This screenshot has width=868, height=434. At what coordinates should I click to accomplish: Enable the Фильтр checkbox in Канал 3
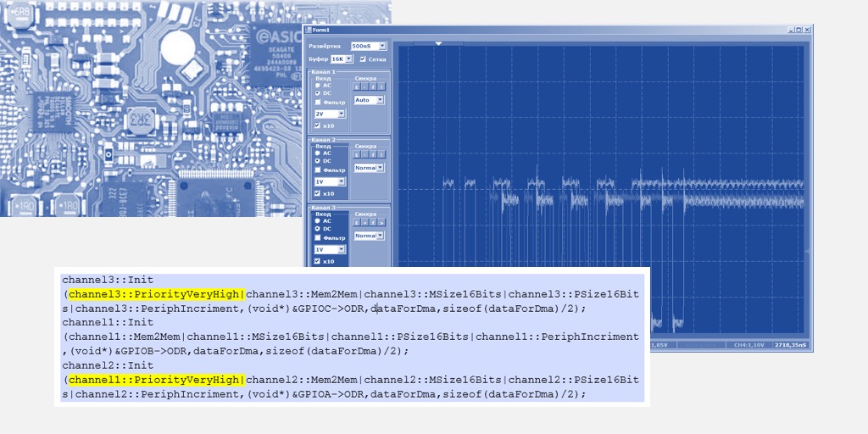click(x=318, y=237)
